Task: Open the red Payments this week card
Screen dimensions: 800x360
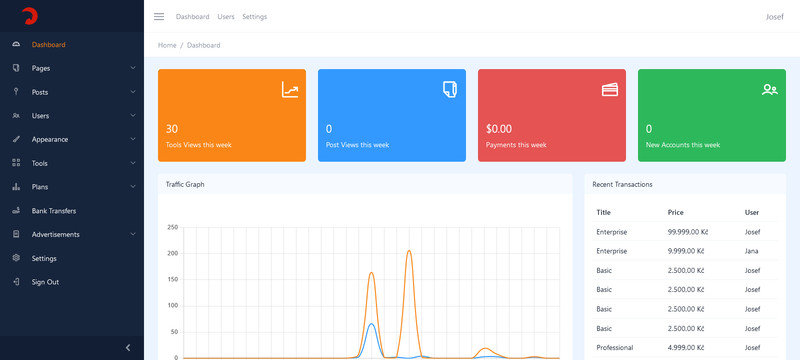Action: 552,115
